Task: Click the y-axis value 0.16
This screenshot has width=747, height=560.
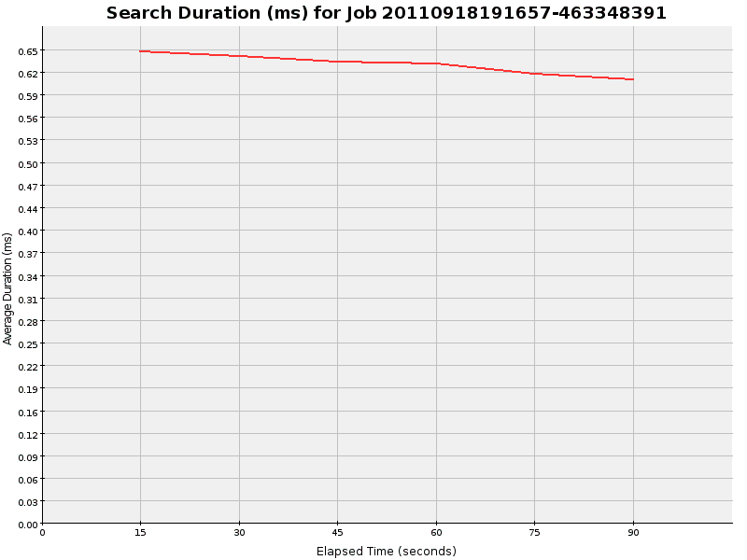Action: click(x=28, y=413)
